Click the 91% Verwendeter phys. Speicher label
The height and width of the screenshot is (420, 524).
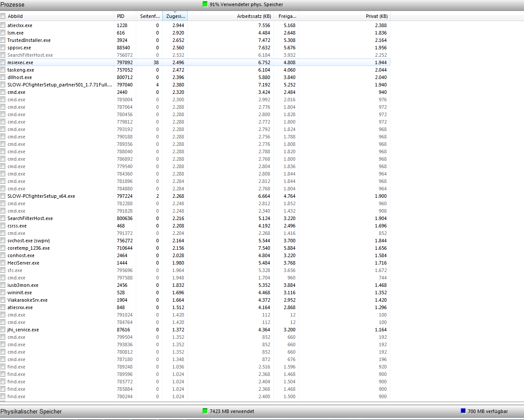[246, 4]
